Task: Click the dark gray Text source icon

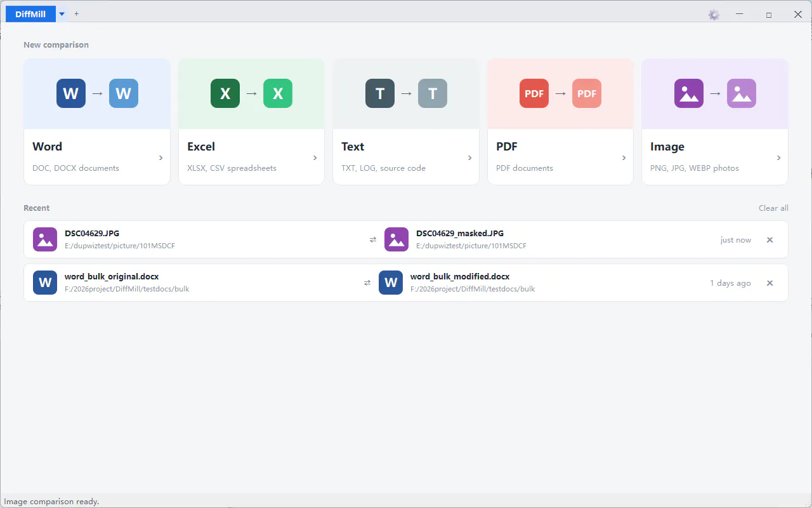Action: (x=380, y=93)
